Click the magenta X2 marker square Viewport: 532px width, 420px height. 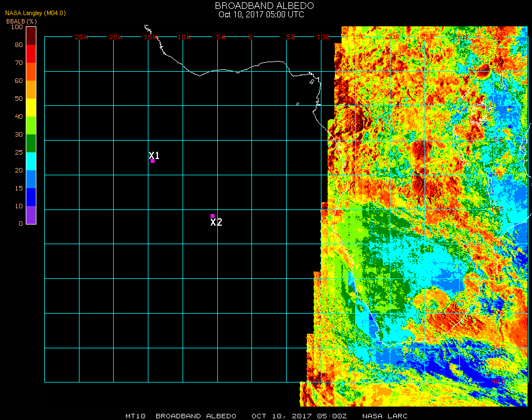click(x=212, y=216)
